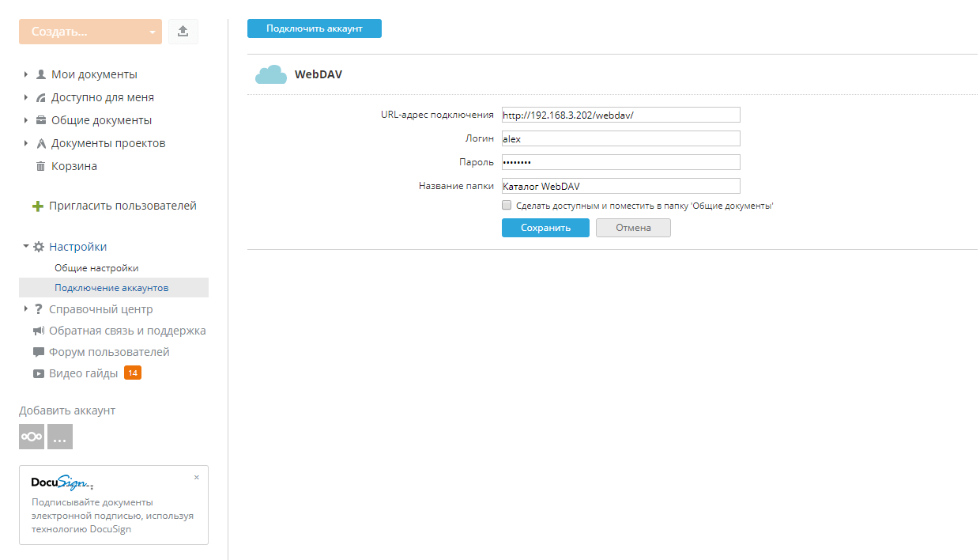Click the Мои документы person icon
The image size is (980, 560).
41,74
